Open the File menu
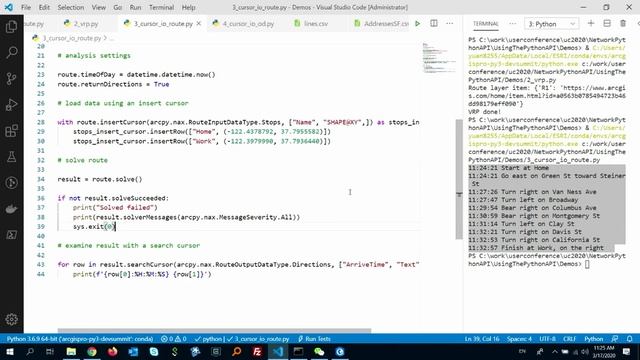 pos(26,7)
